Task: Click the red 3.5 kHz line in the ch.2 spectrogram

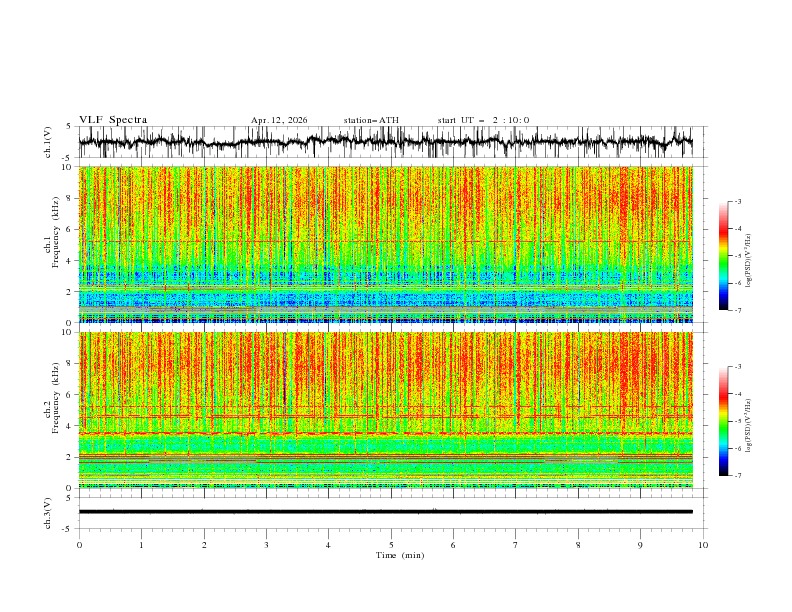Action: pos(385,433)
